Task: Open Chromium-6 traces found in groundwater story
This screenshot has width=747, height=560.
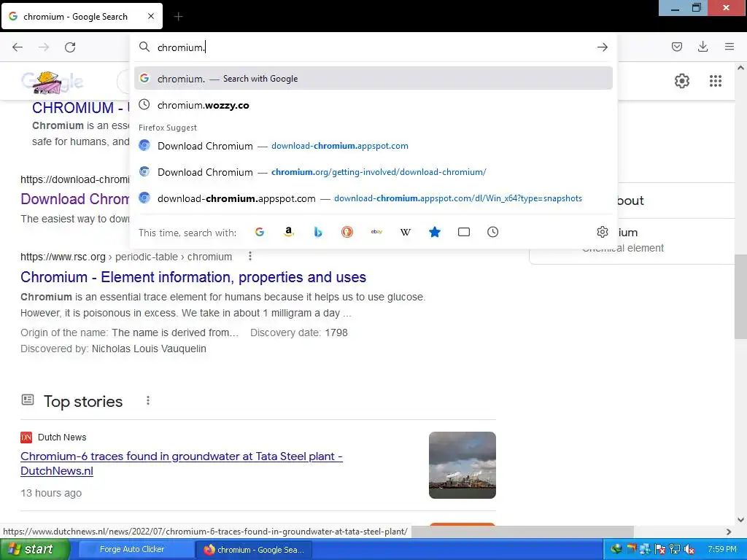Action: [x=182, y=463]
